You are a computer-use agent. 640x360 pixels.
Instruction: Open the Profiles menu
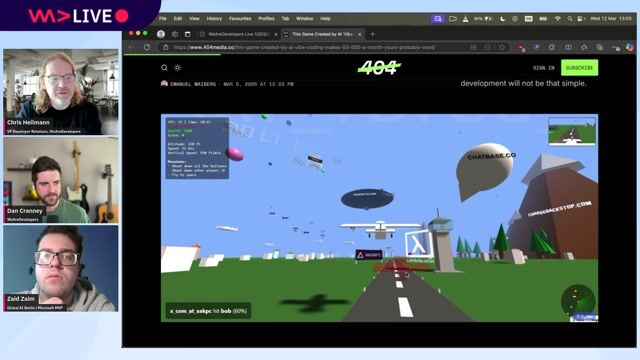click(266, 19)
